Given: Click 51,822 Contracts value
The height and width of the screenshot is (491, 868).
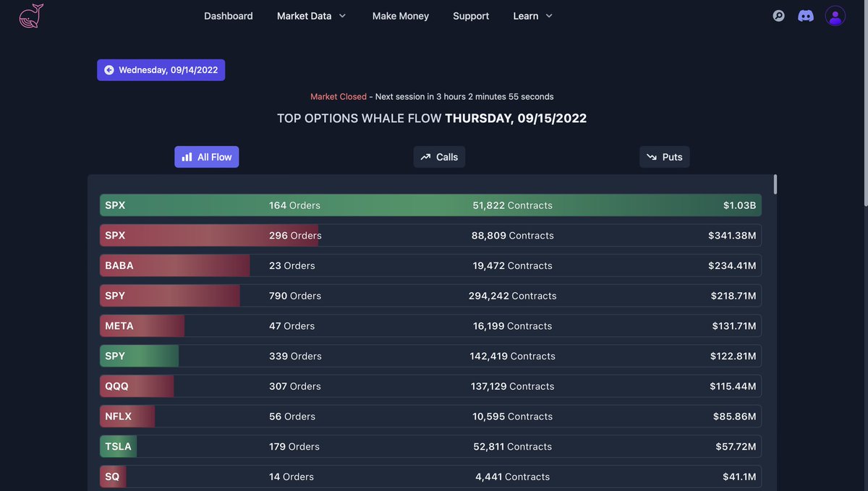Looking at the screenshot, I should coord(513,205).
